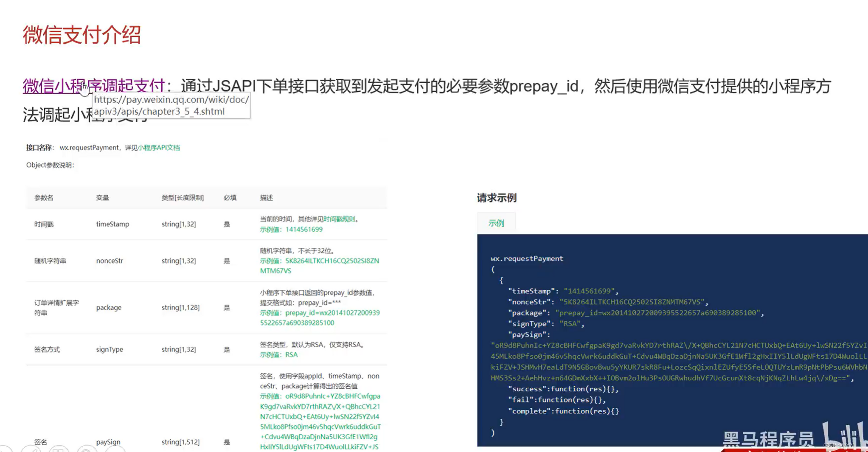Click the 微信支付介绍 slide title

[x=81, y=35]
